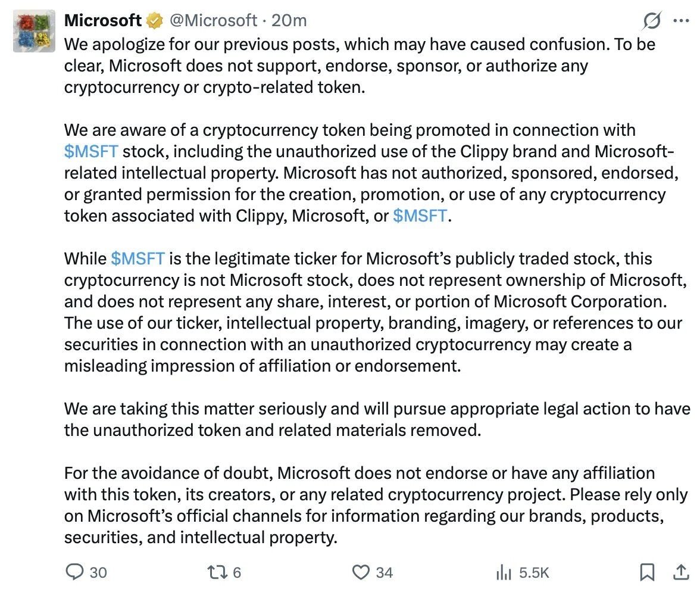700x592 pixels.
Task: Click the 34 likes count
Action: pyautogui.click(x=385, y=573)
